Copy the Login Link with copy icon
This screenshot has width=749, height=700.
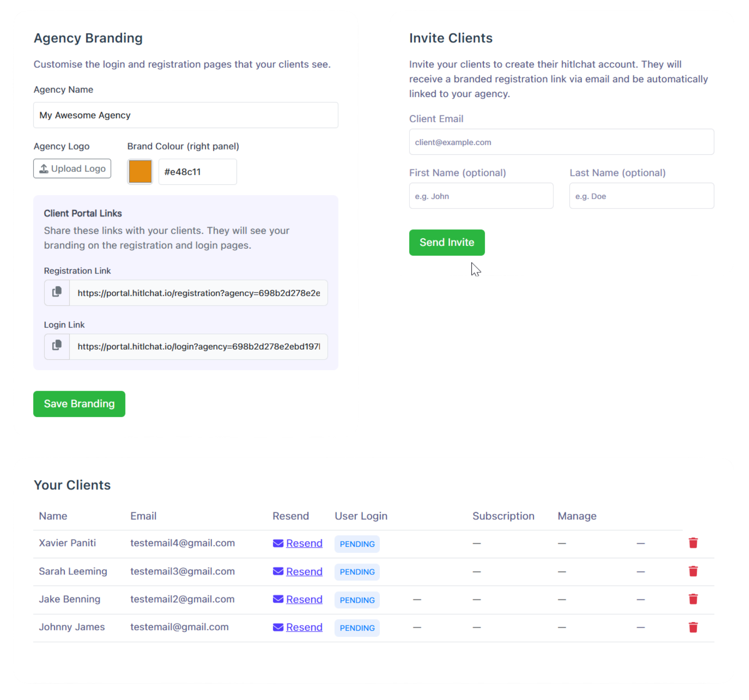(x=57, y=346)
